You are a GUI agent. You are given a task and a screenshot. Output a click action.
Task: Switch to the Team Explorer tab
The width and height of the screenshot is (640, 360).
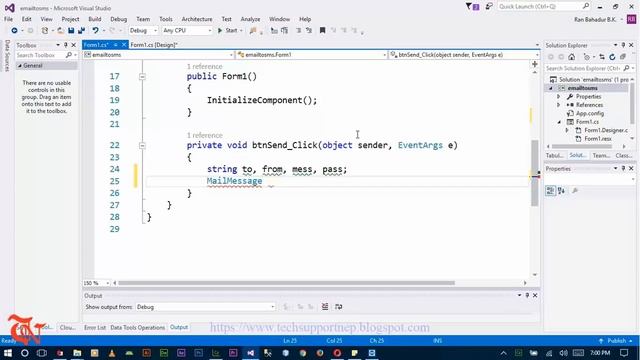point(601,156)
